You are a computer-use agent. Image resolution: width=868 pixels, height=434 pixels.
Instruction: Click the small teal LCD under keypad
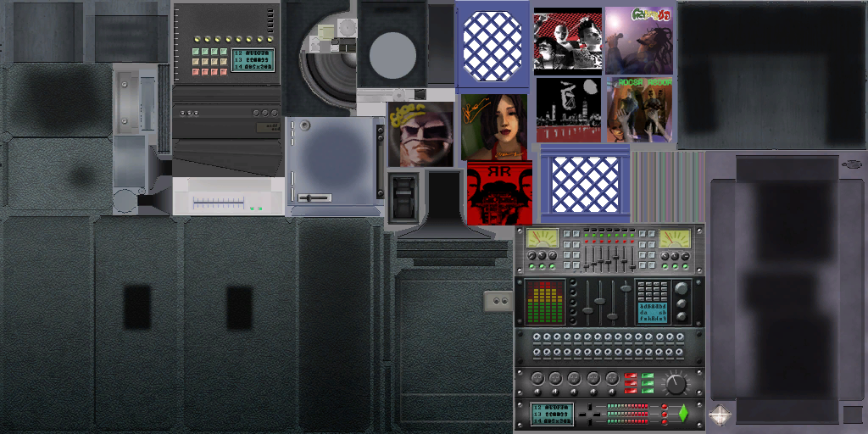click(x=654, y=313)
